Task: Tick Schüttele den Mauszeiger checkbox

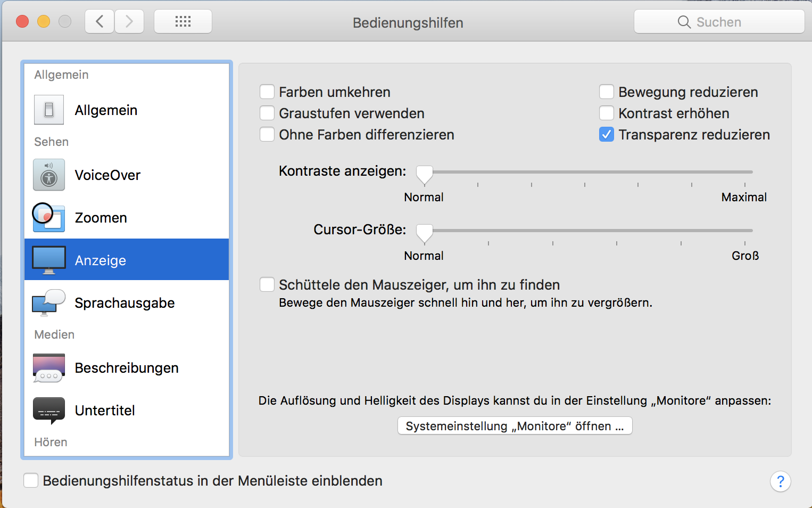Action: tap(267, 285)
